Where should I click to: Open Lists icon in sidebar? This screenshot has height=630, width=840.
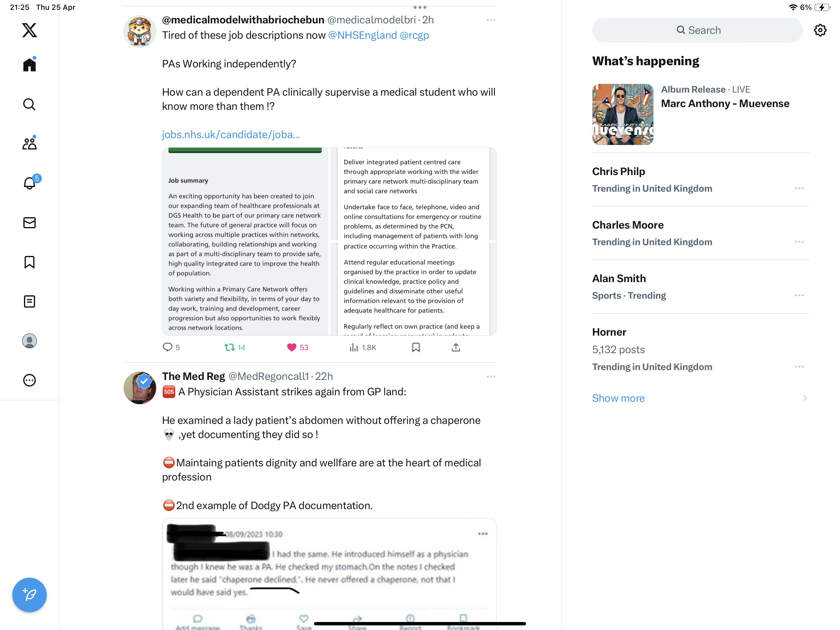(29, 302)
